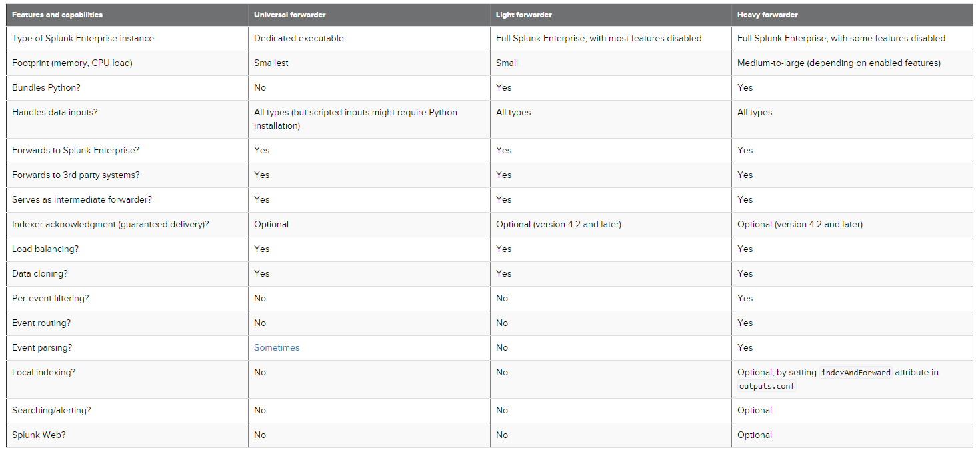Viewport: 980px width, 452px height.
Task: Click Heavy forwarder's "Yes" for Event parsing
Action: point(745,347)
